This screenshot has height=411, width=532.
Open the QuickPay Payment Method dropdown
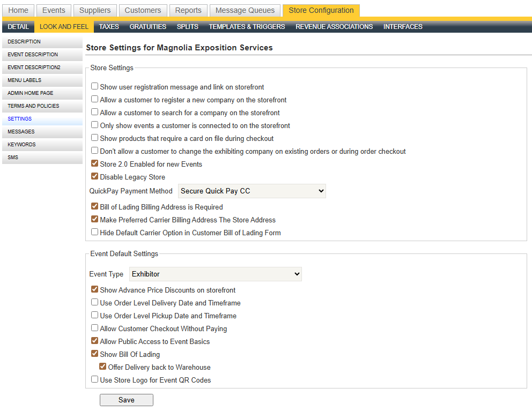(252, 191)
